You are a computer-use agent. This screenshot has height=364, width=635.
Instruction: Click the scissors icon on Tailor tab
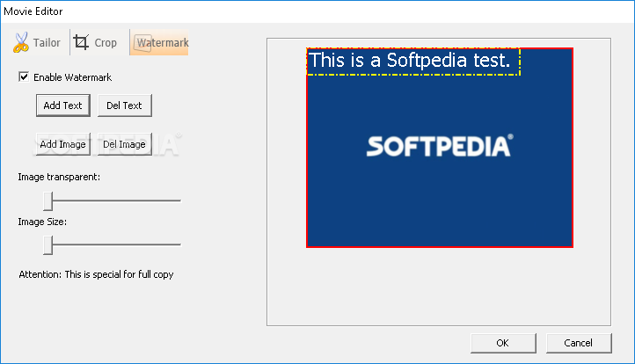(21, 42)
